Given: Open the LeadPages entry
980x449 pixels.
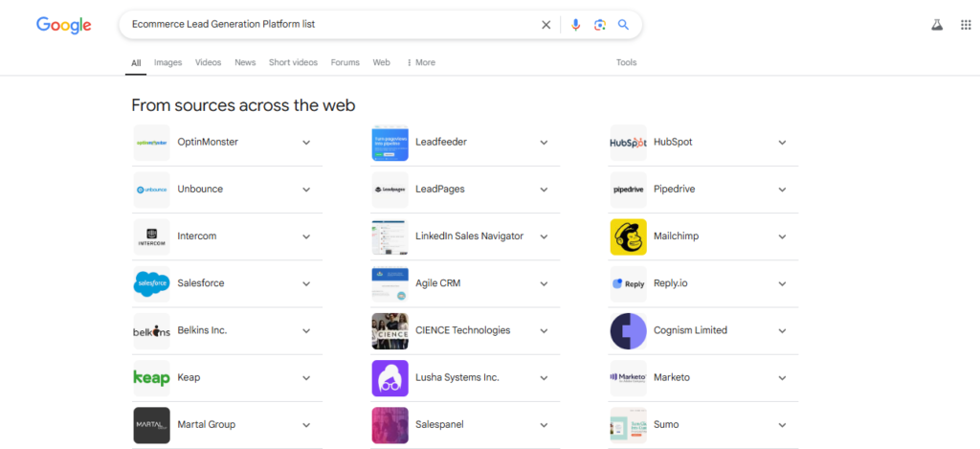Looking at the screenshot, I should 465,190.
